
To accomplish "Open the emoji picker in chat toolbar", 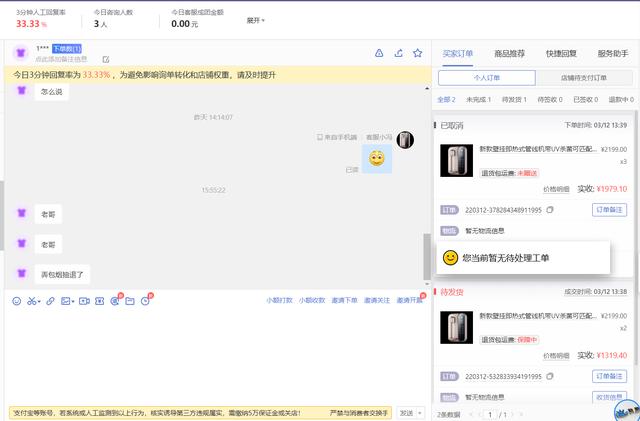I will 16,300.
